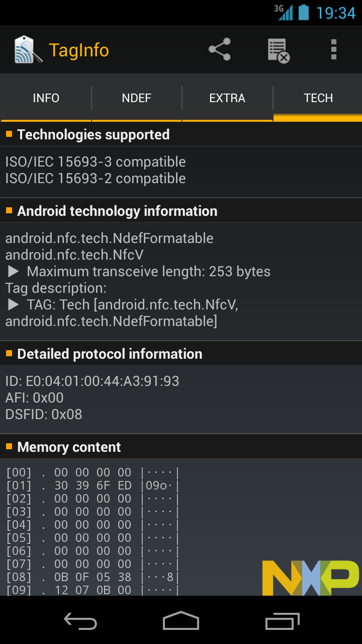Expand the TAG: Tech description triangle
This screenshot has height=644, width=362.
pyautogui.click(x=14, y=305)
